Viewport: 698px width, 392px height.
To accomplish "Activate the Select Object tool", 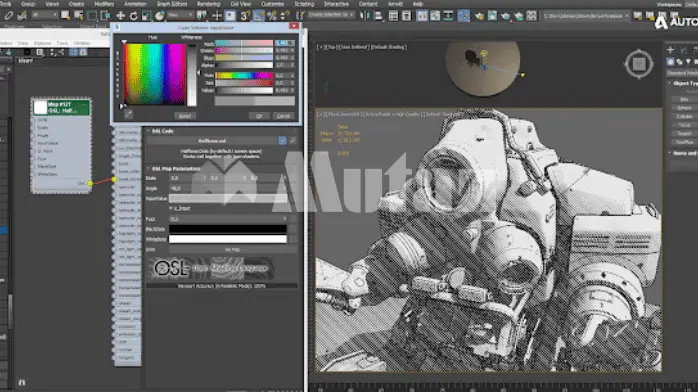I will (x=65, y=16).
